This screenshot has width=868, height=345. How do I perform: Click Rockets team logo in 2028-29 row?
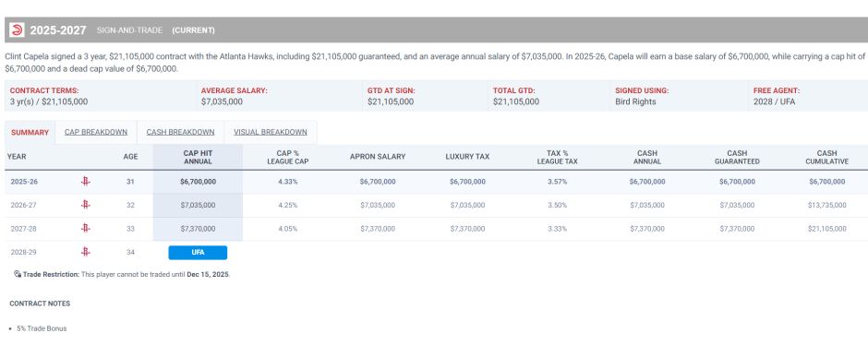coord(85,252)
